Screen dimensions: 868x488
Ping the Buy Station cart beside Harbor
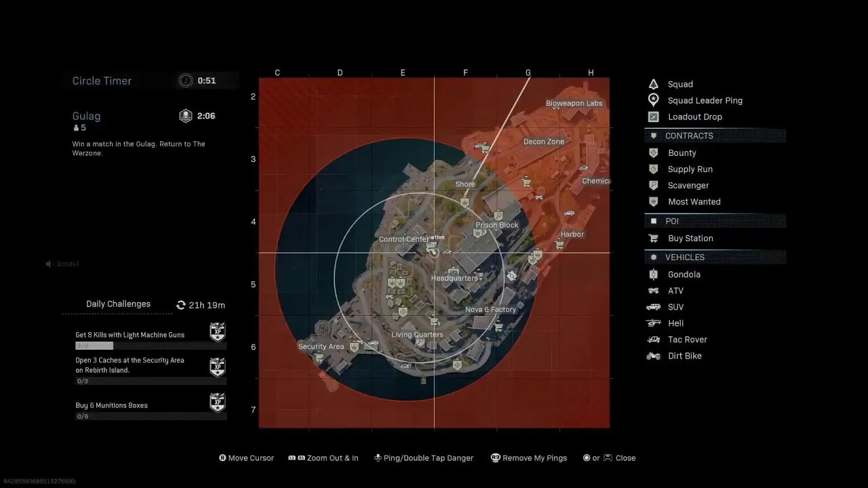point(559,245)
